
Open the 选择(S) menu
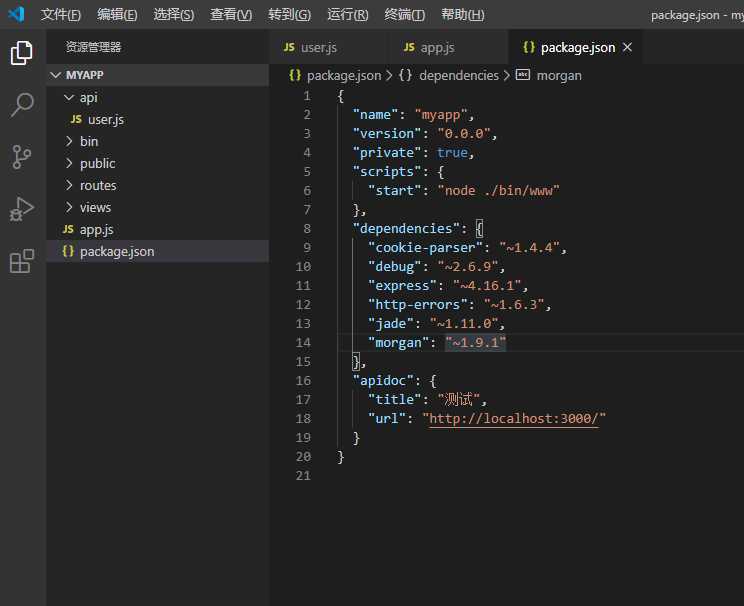click(174, 14)
